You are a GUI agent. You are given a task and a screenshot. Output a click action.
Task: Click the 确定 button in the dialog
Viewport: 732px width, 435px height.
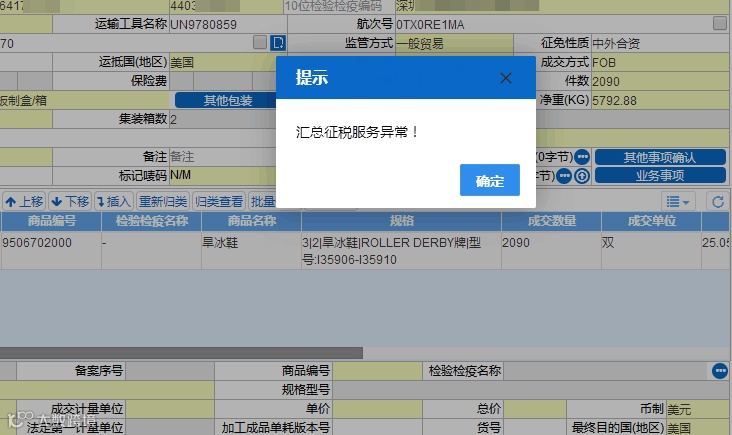(490, 180)
